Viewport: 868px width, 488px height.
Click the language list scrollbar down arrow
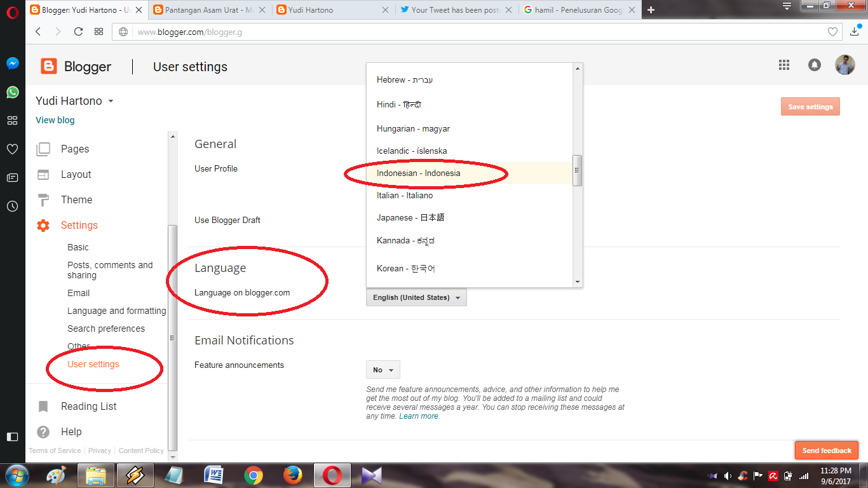pyautogui.click(x=578, y=281)
